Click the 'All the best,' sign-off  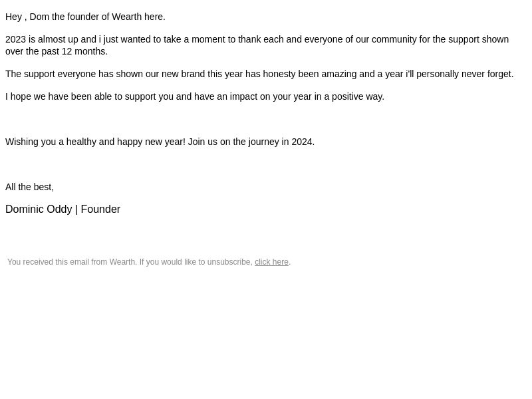click(29, 187)
